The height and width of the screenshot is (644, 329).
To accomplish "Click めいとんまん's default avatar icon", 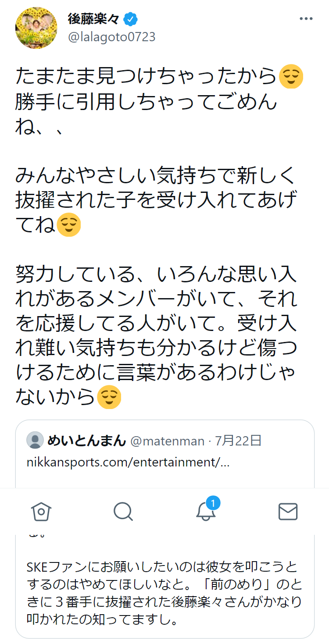I will coord(35,440).
